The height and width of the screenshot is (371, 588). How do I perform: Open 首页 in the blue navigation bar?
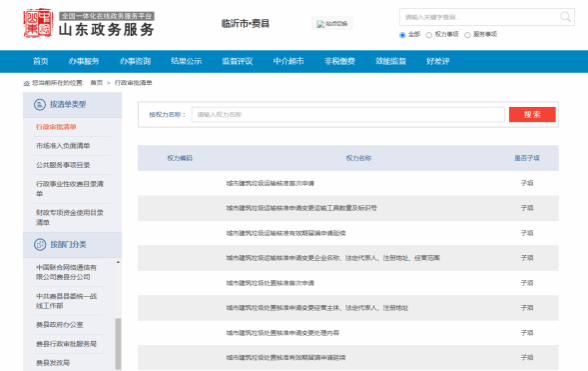coord(40,61)
